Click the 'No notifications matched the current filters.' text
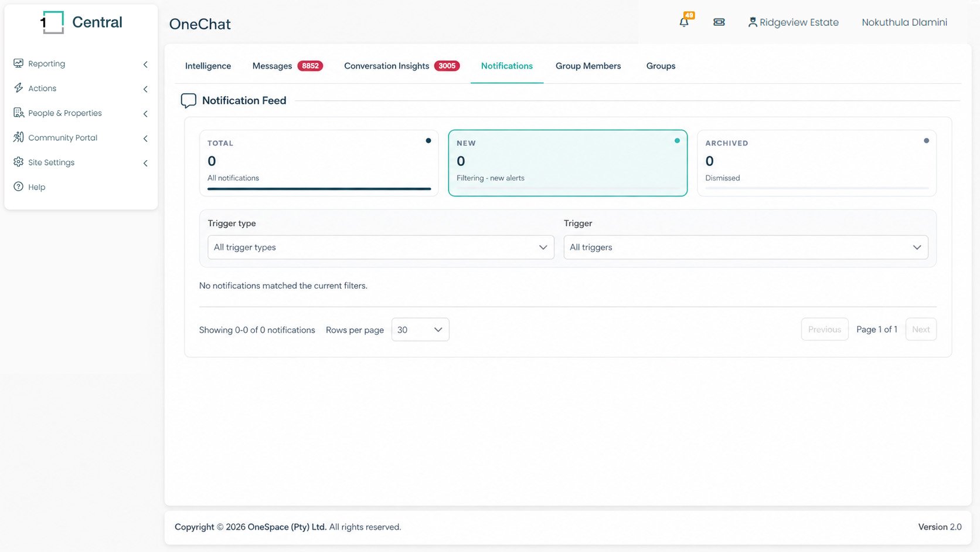Viewport: 980px width, 552px height. [x=283, y=286]
